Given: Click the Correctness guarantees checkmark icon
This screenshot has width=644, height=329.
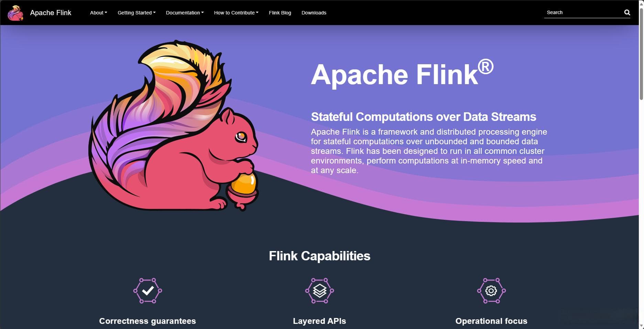Looking at the screenshot, I should (x=148, y=291).
